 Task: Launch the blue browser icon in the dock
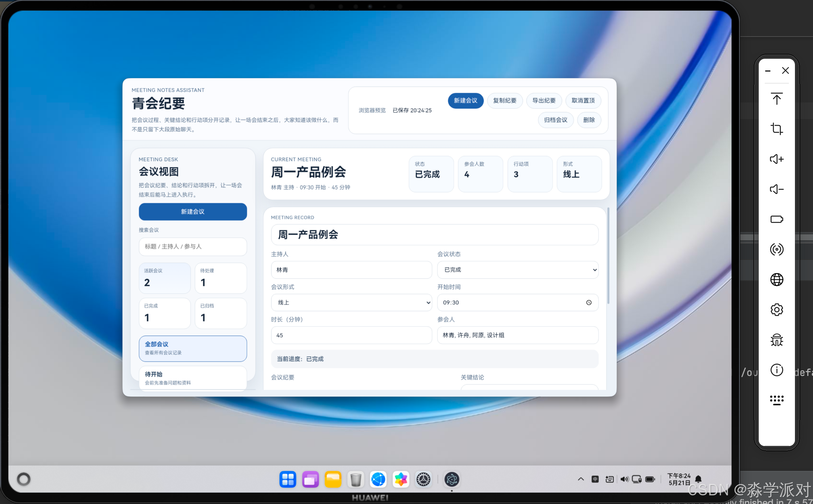tap(378, 480)
